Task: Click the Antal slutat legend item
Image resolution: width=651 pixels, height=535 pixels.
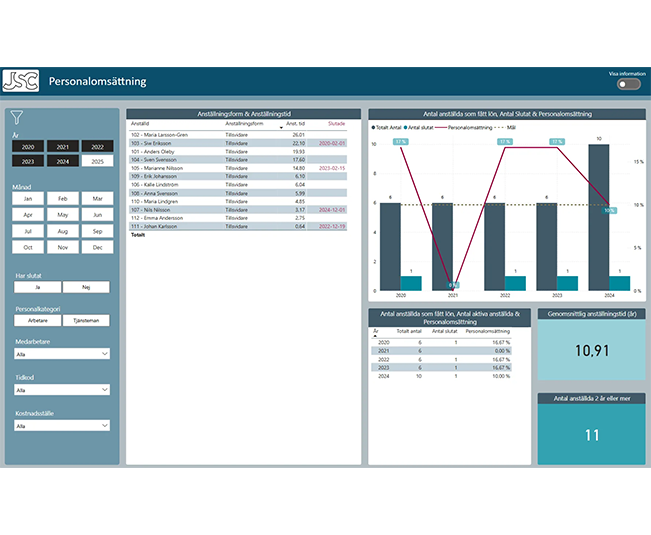Action: 419,127
